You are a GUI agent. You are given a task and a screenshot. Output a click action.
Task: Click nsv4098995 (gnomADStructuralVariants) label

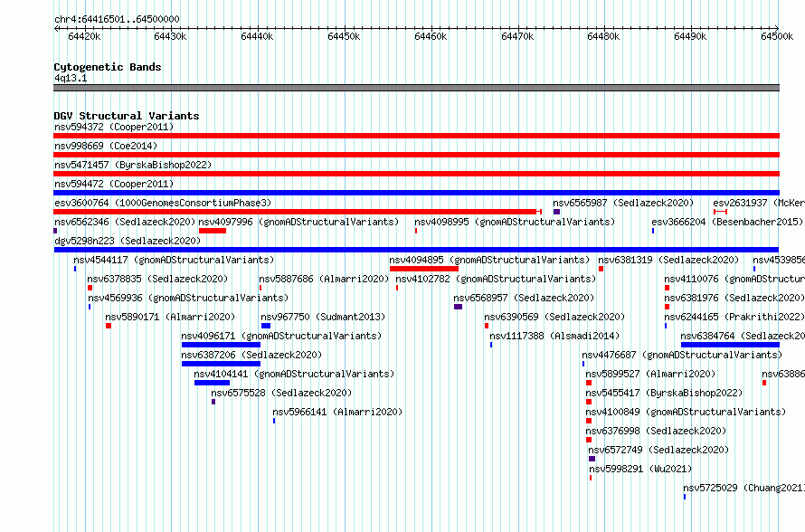pos(515,222)
